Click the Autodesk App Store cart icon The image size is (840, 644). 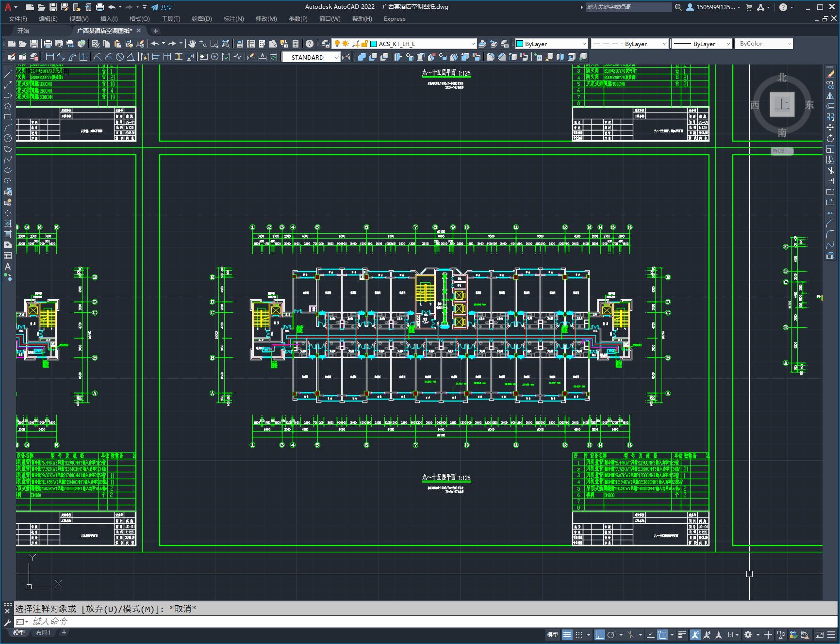[x=749, y=7]
